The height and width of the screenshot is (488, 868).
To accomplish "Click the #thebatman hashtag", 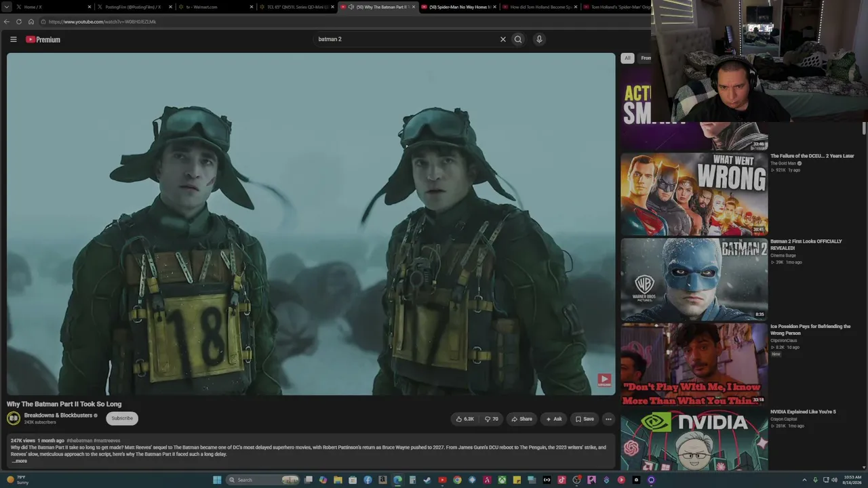I will tap(79, 441).
